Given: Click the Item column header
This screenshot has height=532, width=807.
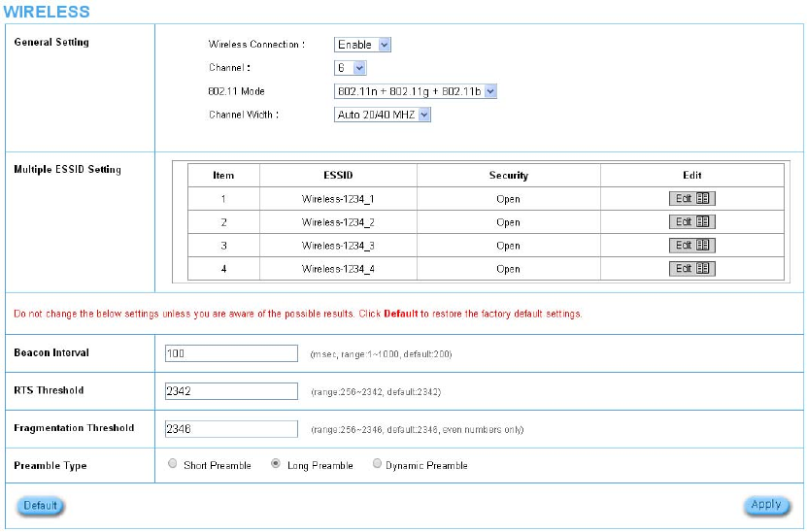Looking at the screenshot, I should (x=223, y=176).
